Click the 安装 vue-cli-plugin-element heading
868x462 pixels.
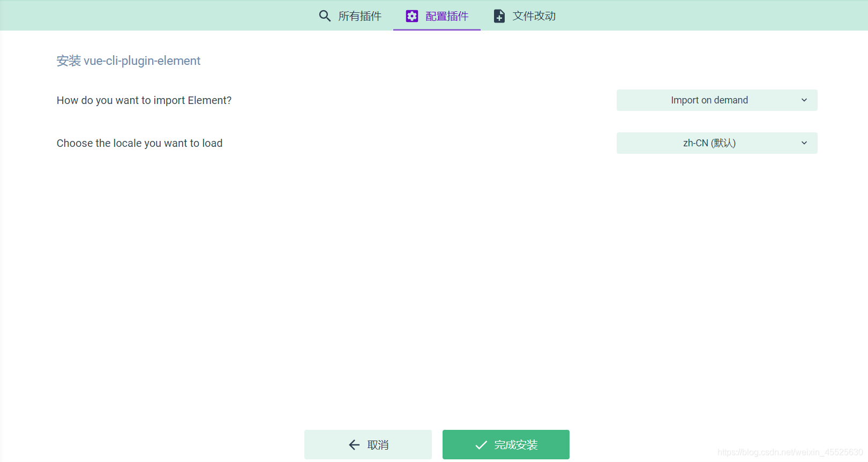(129, 61)
